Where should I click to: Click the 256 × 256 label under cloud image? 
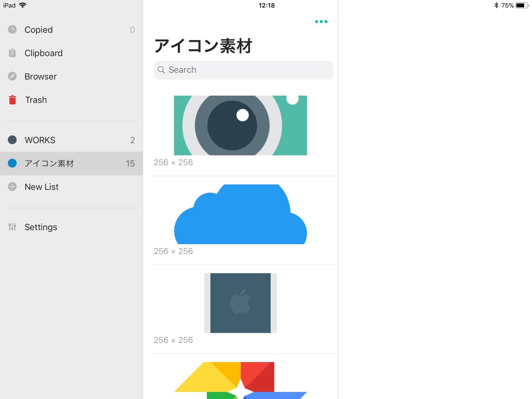point(173,251)
